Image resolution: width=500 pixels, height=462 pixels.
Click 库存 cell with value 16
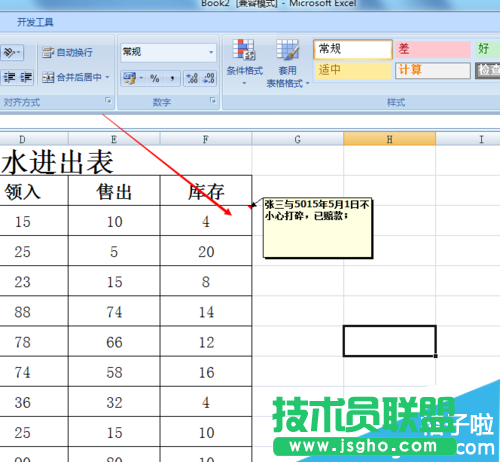[x=206, y=372]
